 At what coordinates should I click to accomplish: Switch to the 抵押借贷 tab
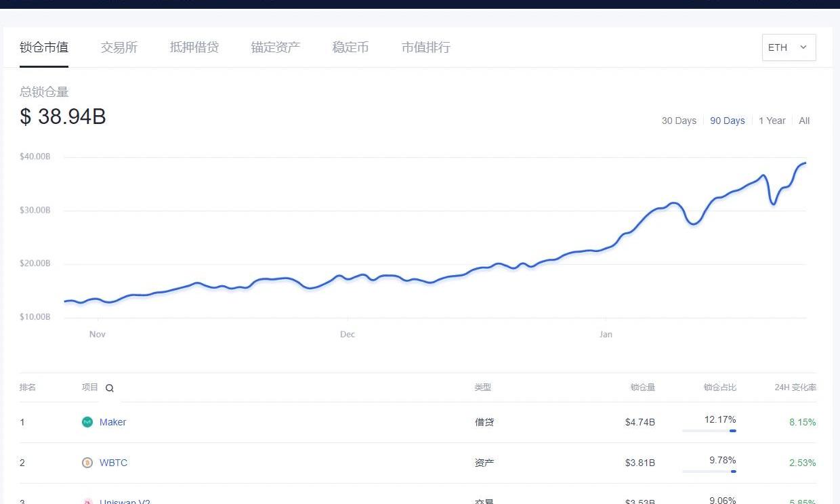coord(194,47)
